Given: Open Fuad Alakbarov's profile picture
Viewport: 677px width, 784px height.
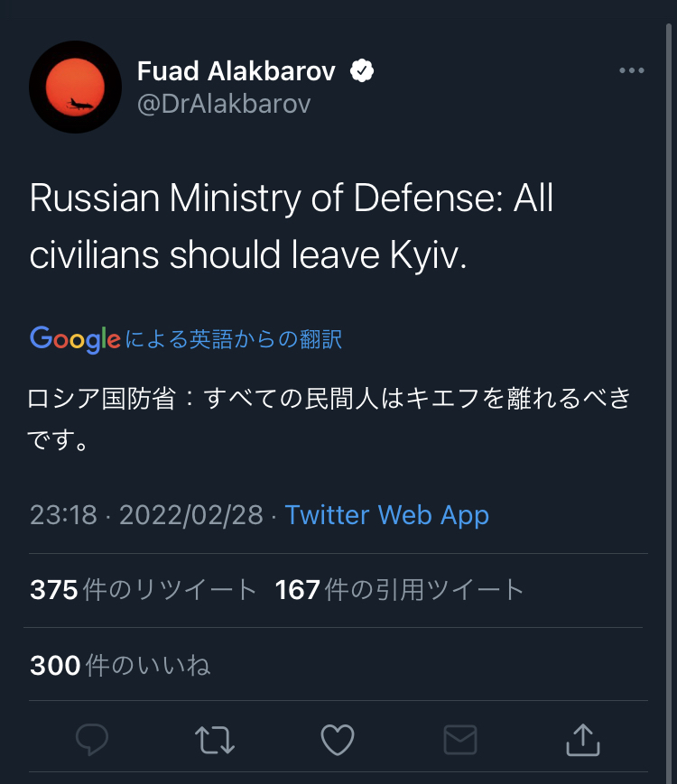Looking at the screenshot, I should 75,88.
